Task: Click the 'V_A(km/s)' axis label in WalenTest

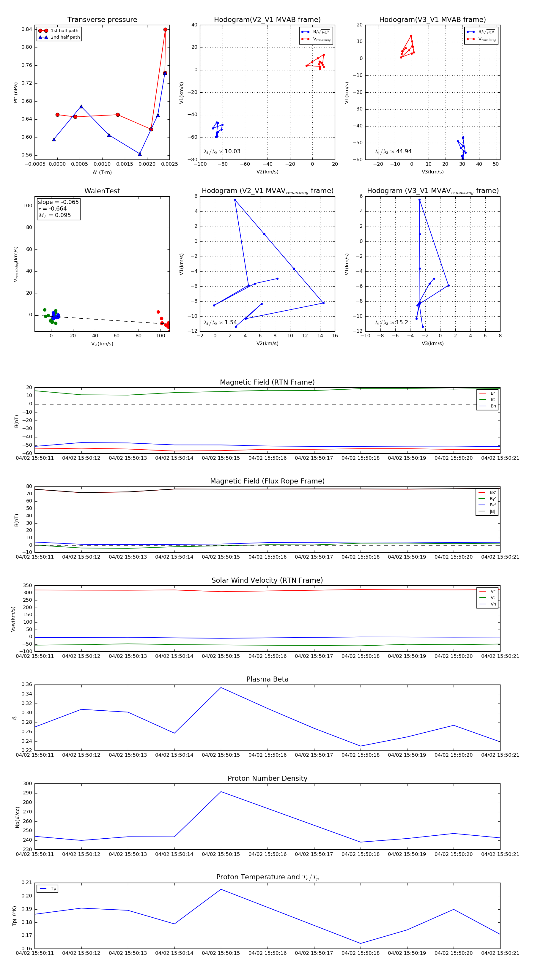Action: pos(102,344)
